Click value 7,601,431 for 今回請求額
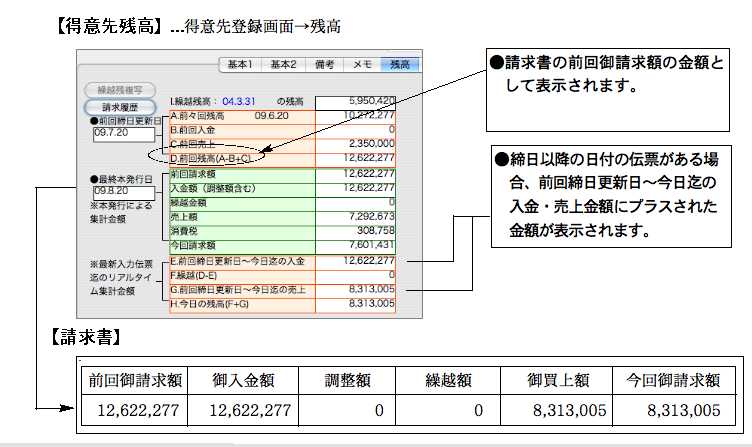The height and width of the screenshot is (447, 752). (x=355, y=246)
